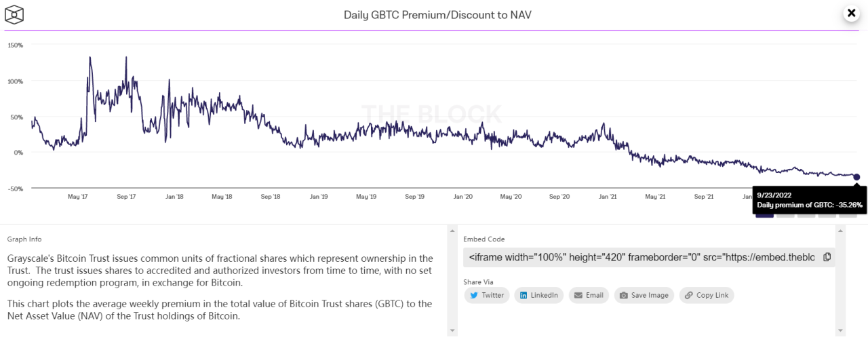Click the May '18 x-axis label
Image resolution: width=868 pixels, height=352 pixels.
[x=222, y=197]
